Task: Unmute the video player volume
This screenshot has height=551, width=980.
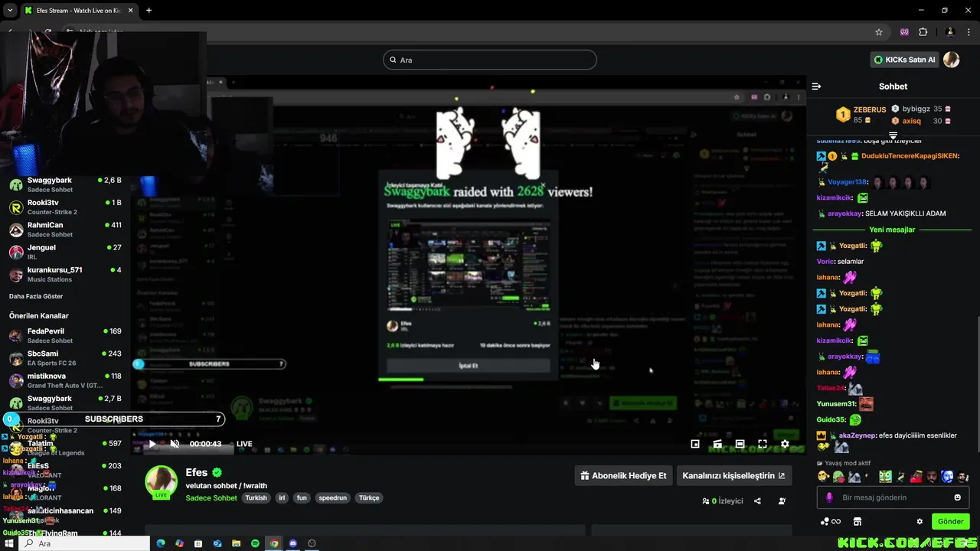Action: pos(175,444)
